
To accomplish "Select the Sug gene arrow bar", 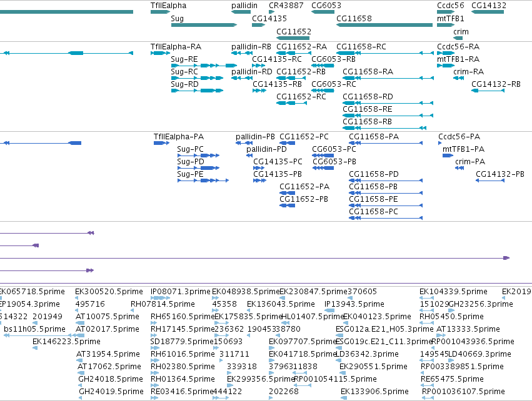I will (x=204, y=25).
